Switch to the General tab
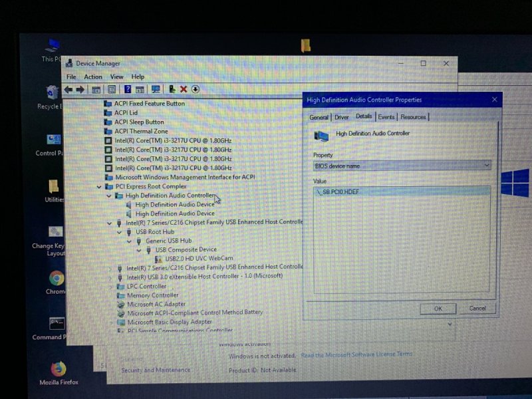This screenshot has height=399, width=532. coord(319,118)
